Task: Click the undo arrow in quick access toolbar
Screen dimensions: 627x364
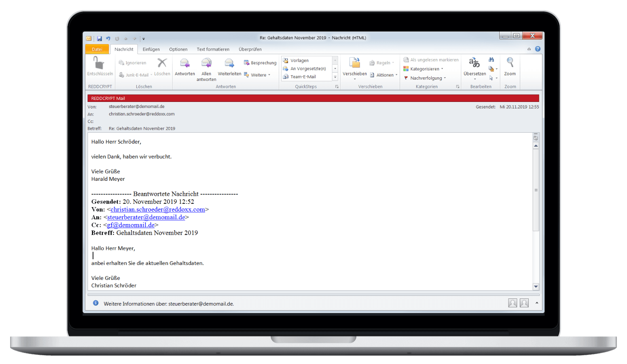Action: pos(108,38)
